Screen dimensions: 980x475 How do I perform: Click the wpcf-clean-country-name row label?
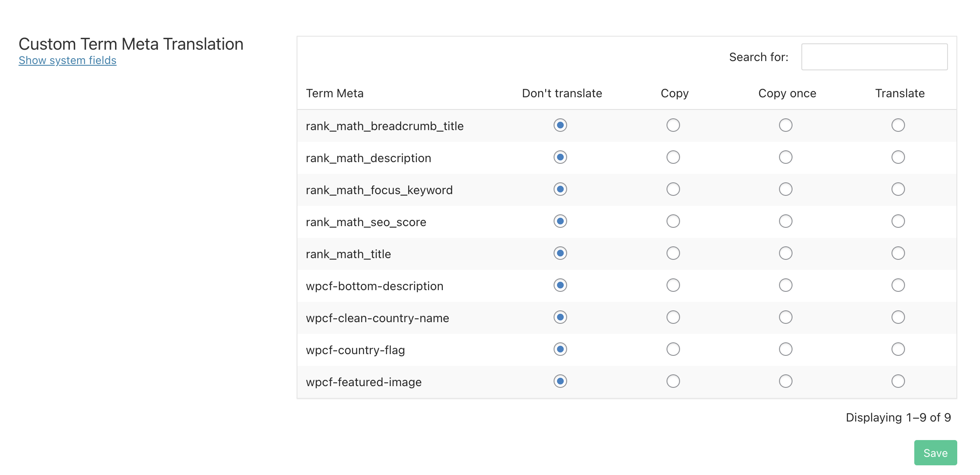coord(378,318)
